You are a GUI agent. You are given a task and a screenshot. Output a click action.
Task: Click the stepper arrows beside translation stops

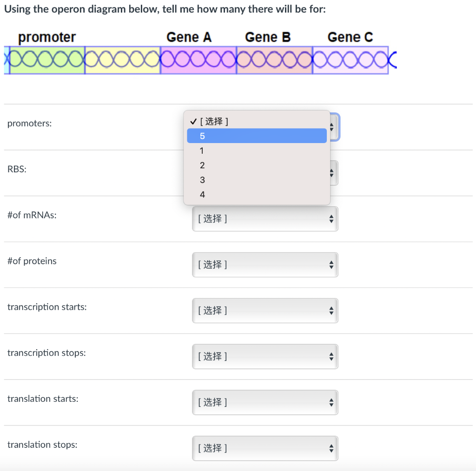pyautogui.click(x=331, y=448)
